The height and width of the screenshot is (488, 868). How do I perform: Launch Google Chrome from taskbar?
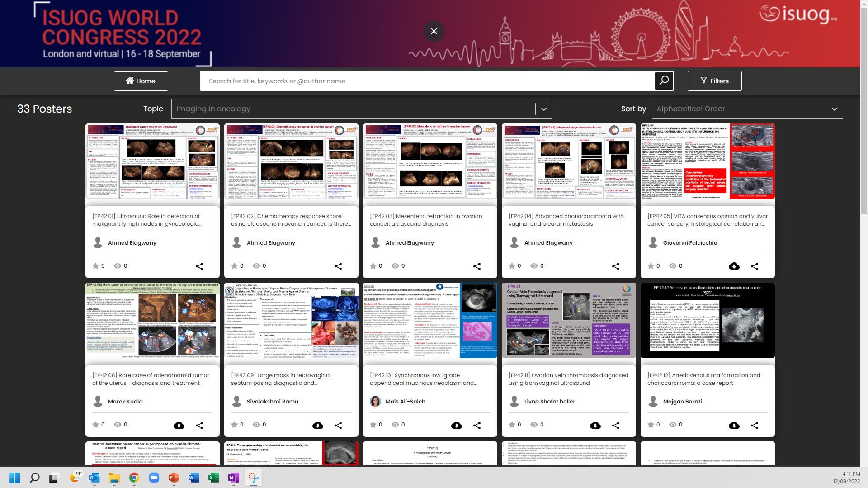pos(134,478)
